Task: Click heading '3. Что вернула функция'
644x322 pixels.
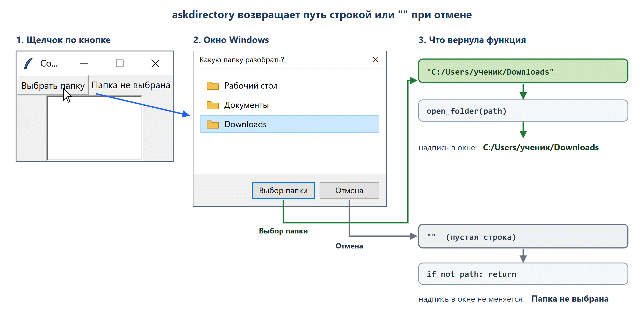Action: pos(472,40)
